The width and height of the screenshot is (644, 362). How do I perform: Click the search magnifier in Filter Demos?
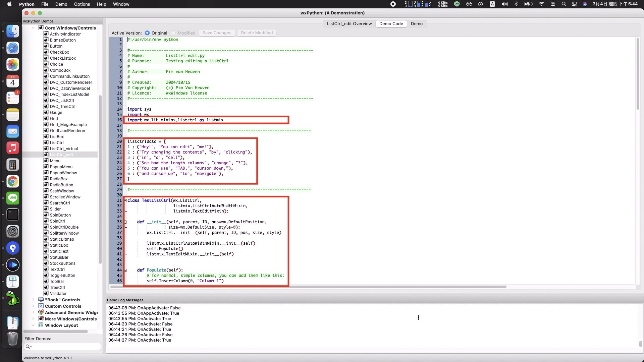pos(28,347)
